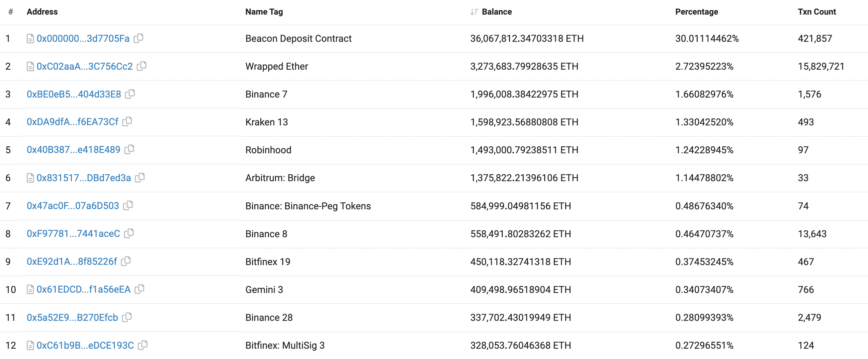The width and height of the screenshot is (868, 359).
Task: Click the contract icon beside Arbitrum: Bridge address
Action: pos(31,178)
